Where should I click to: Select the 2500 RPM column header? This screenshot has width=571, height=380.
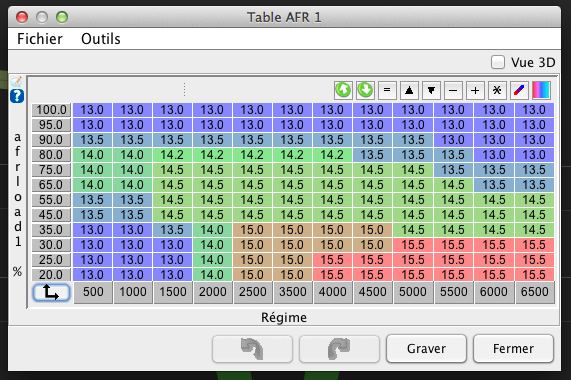(253, 292)
